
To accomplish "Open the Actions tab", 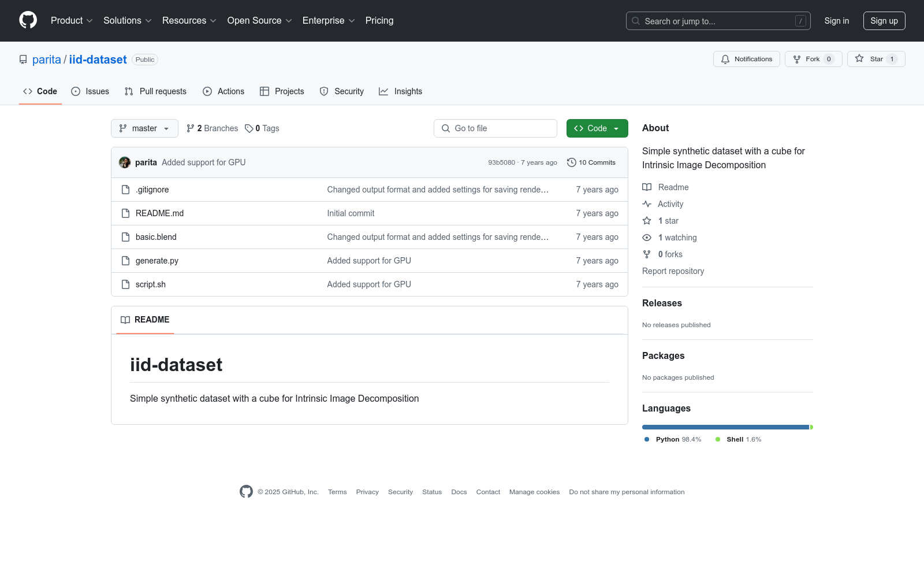I will (223, 91).
